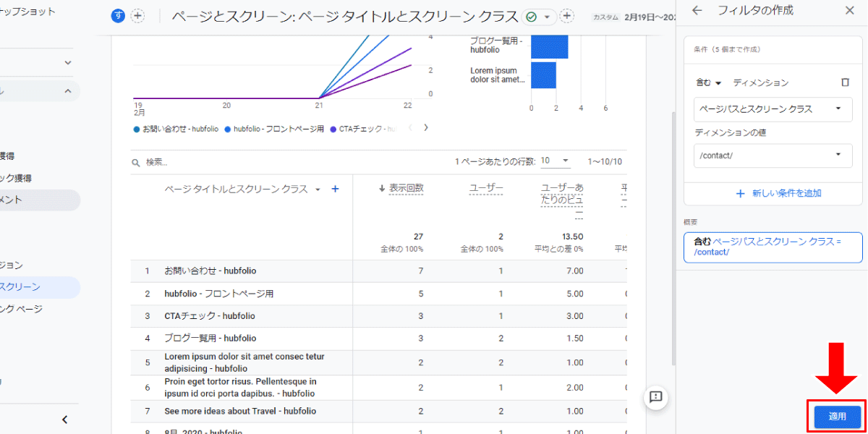
Task: Close the フィルタの作成 panel
Action: coord(849,10)
